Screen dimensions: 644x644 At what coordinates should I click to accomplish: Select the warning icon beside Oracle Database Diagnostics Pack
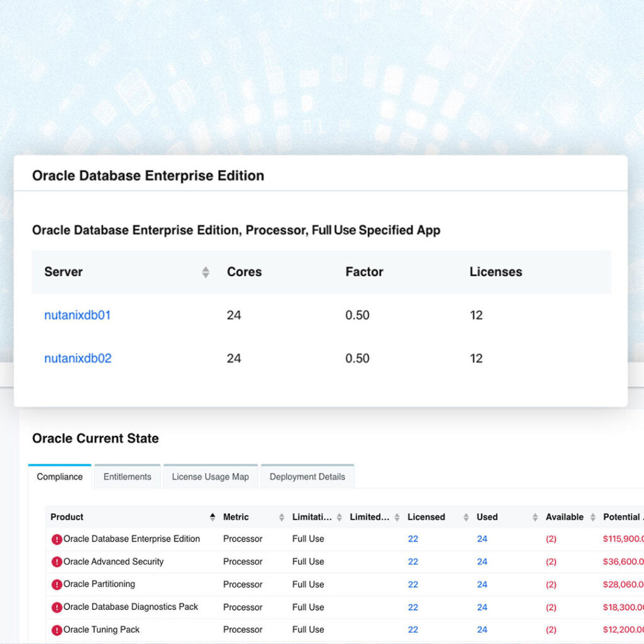pyautogui.click(x=57, y=607)
